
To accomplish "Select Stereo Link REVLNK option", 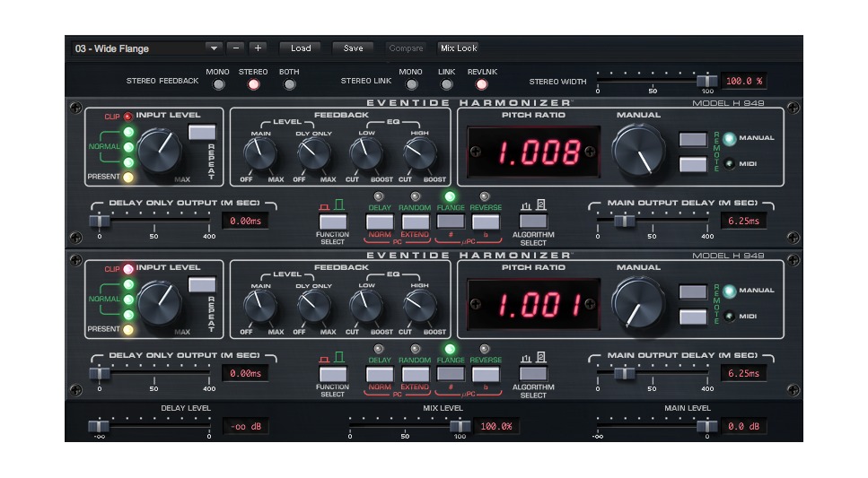I will click(482, 84).
